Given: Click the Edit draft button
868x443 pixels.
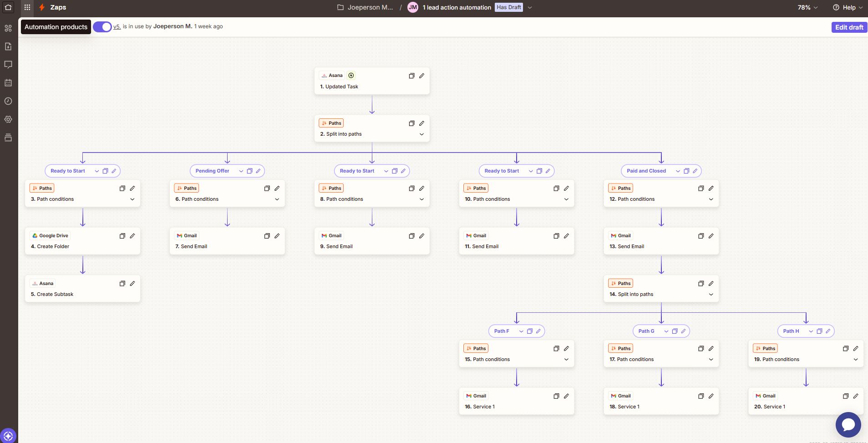Looking at the screenshot, I should [849, 27].
